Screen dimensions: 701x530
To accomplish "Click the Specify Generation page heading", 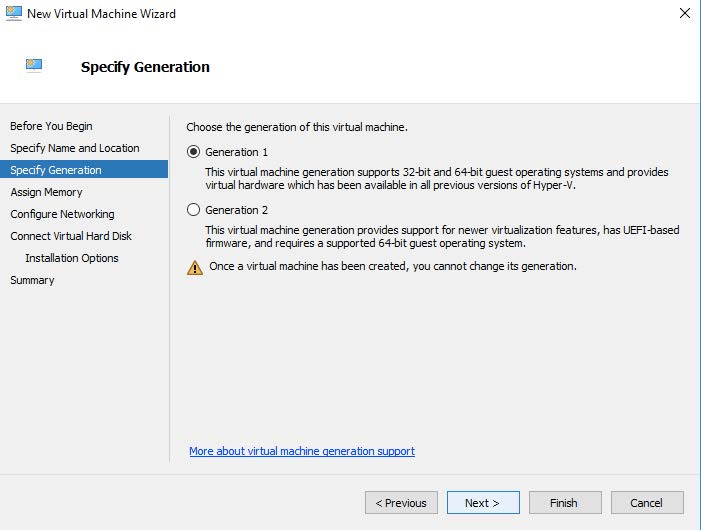I will 145,67.
